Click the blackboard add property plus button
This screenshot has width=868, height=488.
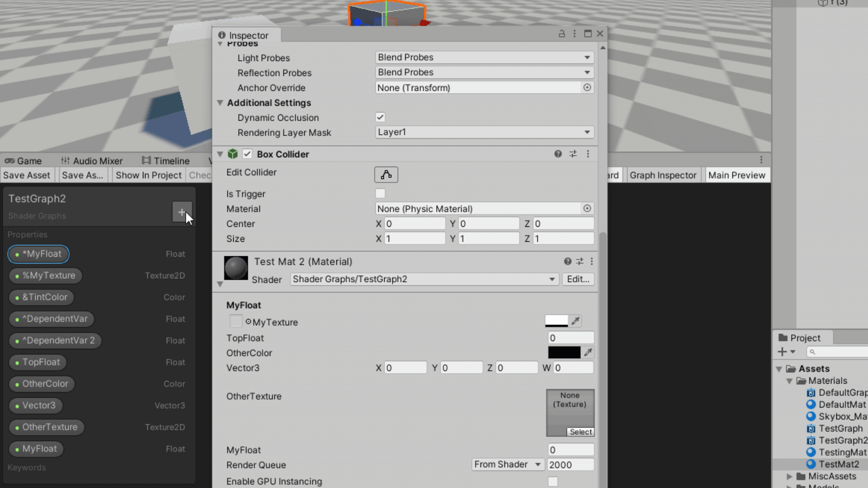point(182,212)
